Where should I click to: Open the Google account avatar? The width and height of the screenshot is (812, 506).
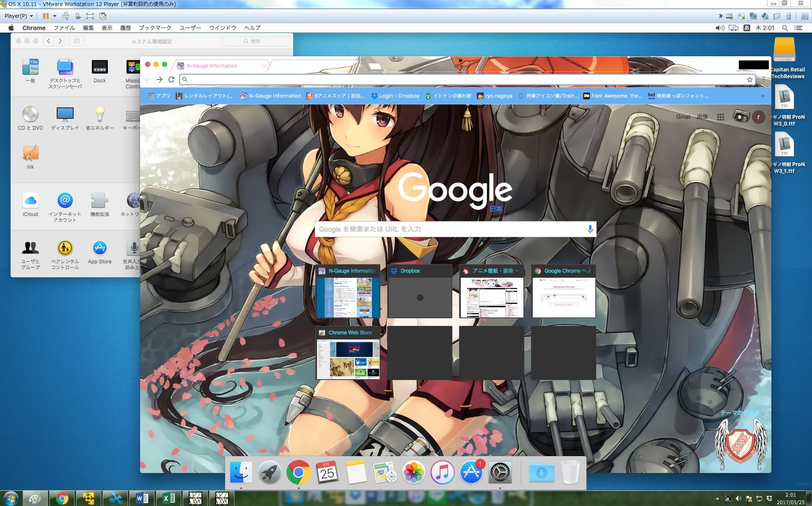coord(758,117)
